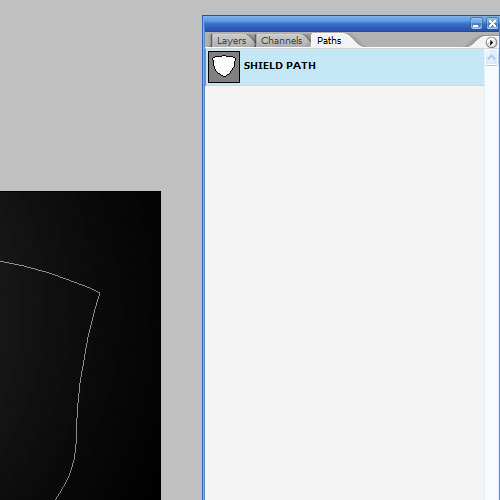Open the Paths panel flyout menu arrow
Screen dimensions: 500x500
pyautogui.click(x=491, y=42)
